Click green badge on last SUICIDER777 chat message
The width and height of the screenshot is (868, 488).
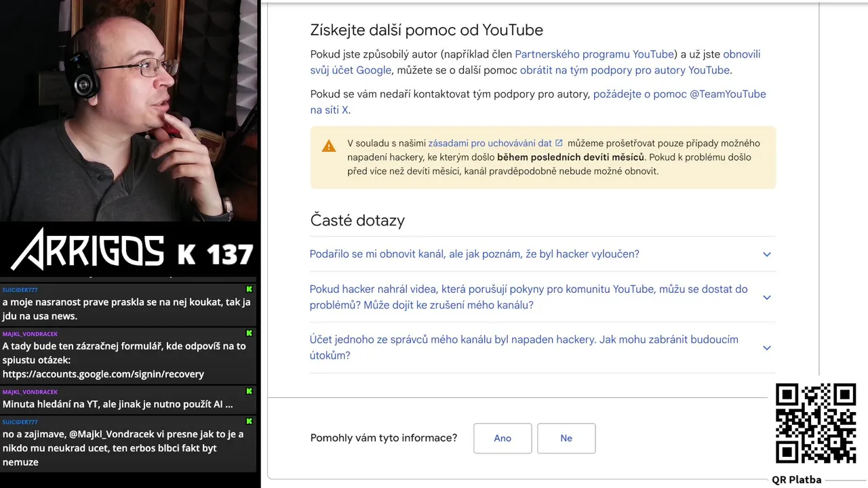click(x=249, y=422)
